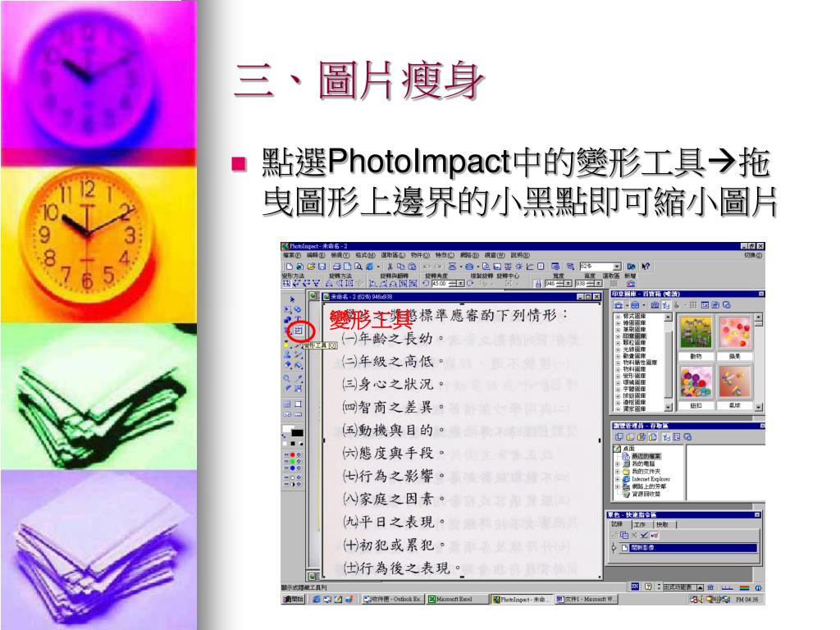Click the black background color swatch
Viewport: 840px width, 630px height.
[297, 433]
